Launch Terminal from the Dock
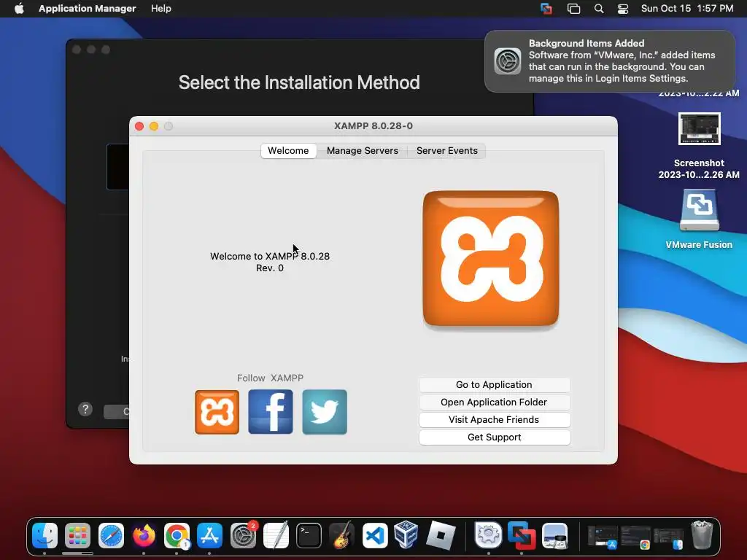Viewport: 747px width, 560px height. (x=309, y=536)
